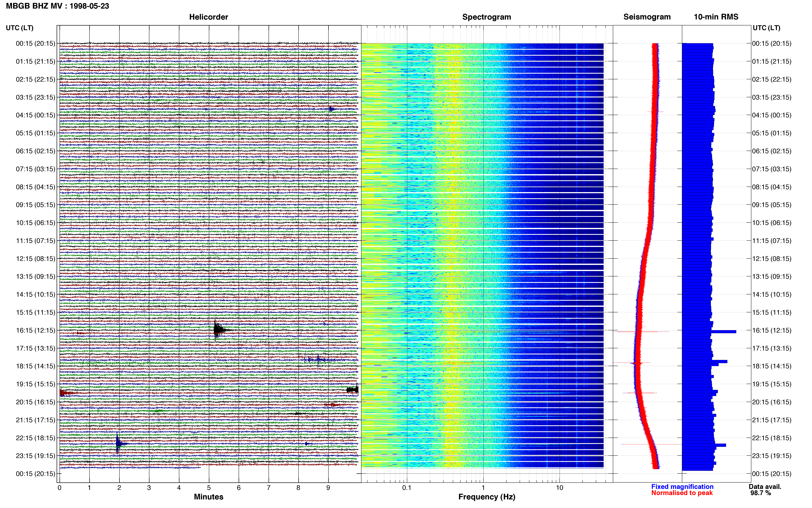Screen dimensions: 812x508
Task: Click minute tick '0' on the Minutes axis
Action: click(x=59, y=488)
